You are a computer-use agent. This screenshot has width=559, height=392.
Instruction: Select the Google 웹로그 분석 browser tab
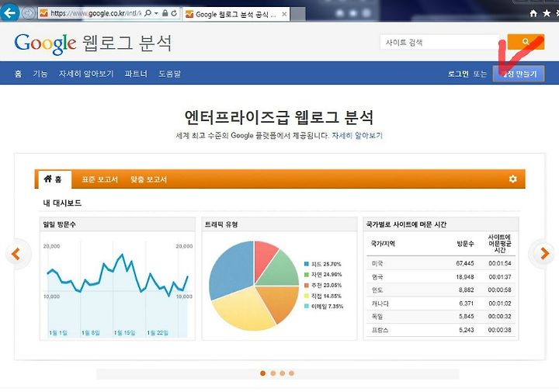[x=235, y=14]
